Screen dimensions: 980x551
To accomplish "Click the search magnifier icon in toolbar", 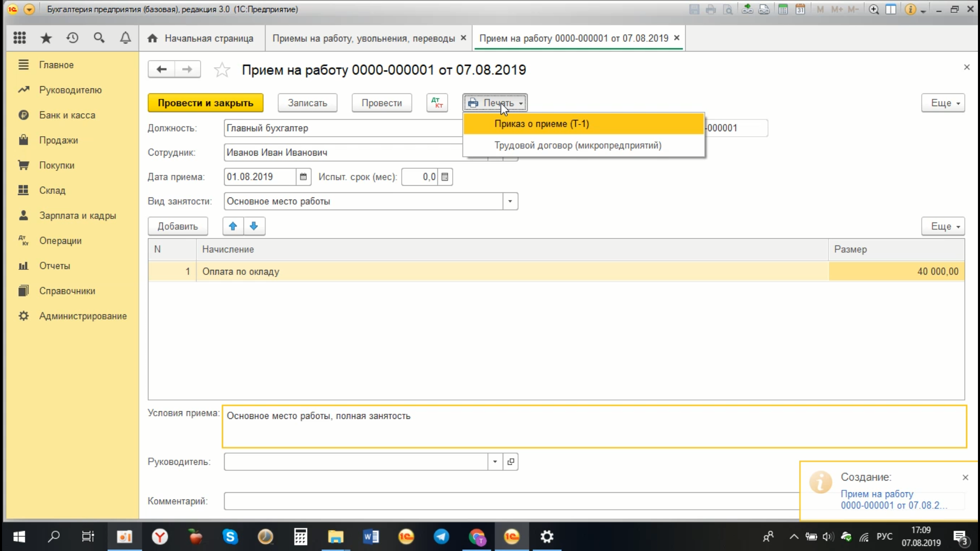I will pos(99,38).
